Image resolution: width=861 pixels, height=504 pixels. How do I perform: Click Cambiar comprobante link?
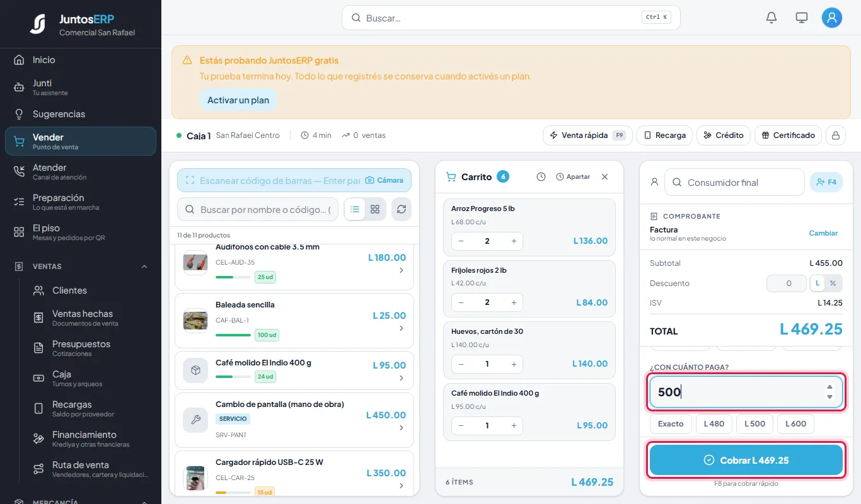pyautogui.click(x=823, y=233)
